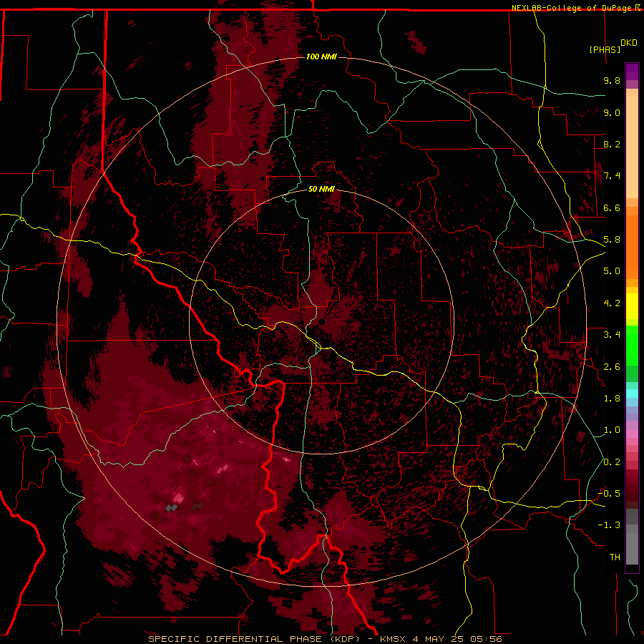
Task: Select the 5.0 scale value
Action: click(x=612, y=271)
